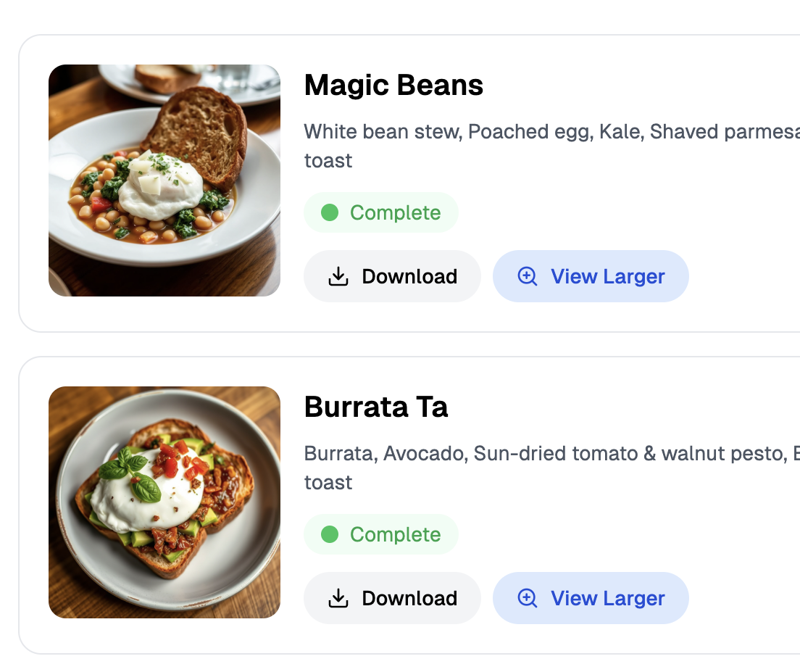800x672 pixels.
Task: Open View Larger for Burrata Ta
Action: point(591,598)
